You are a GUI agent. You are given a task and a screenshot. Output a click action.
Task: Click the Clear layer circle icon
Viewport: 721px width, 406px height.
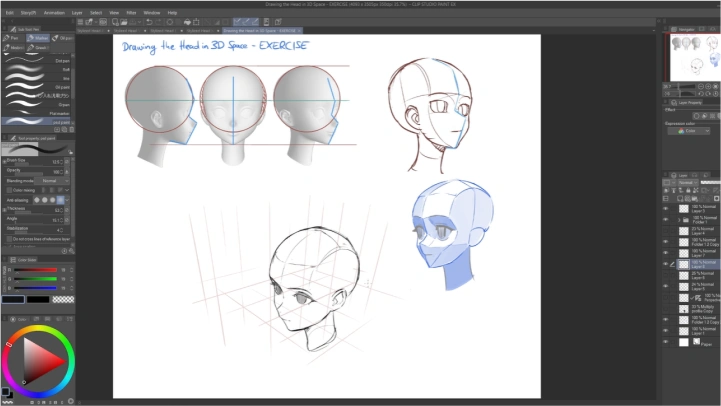[x=170, y=22]
